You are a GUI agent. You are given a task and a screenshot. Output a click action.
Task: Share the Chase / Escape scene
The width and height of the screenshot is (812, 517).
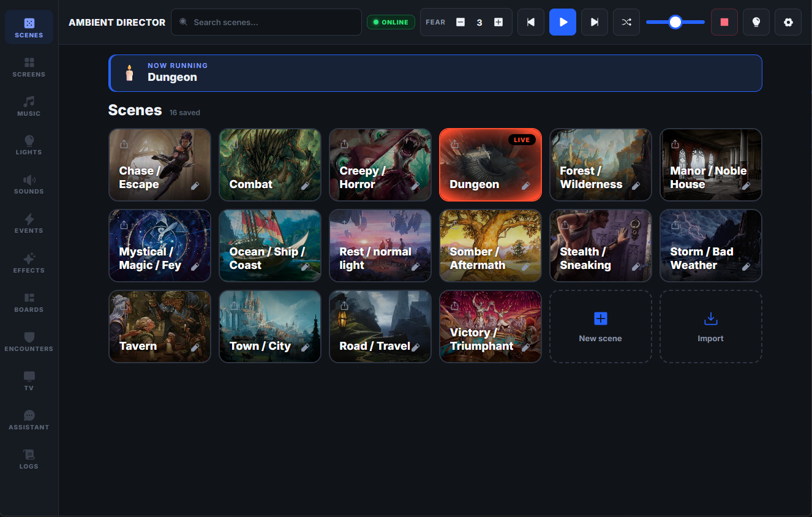(124, 144)
